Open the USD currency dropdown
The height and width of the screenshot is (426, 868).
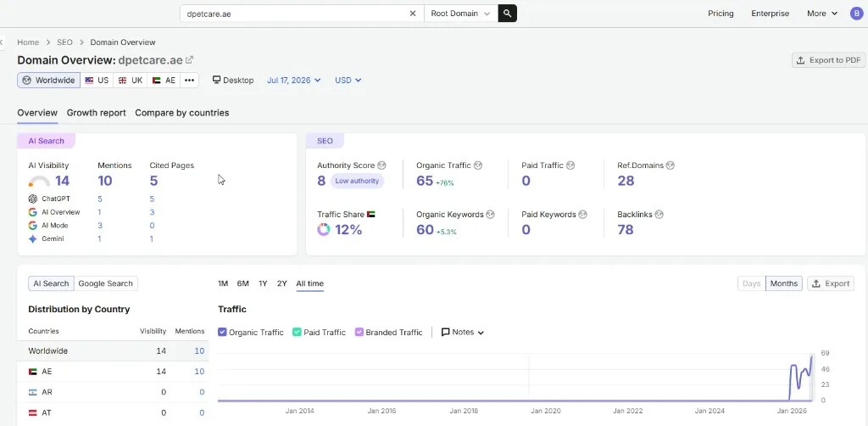(x=348, y=81)
